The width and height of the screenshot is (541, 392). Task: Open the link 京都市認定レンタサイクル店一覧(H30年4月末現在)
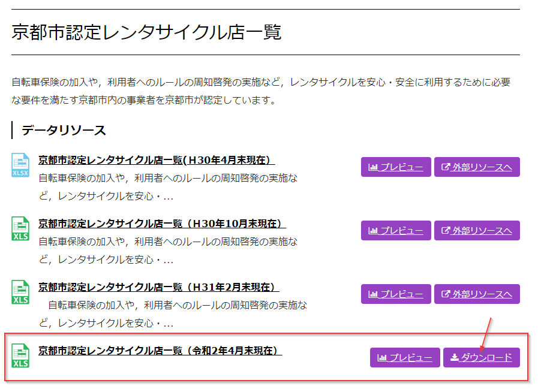coord(157,160)
